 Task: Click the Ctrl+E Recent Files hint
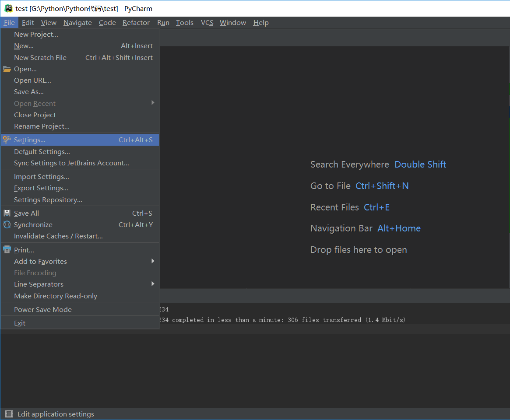[376, 207]
